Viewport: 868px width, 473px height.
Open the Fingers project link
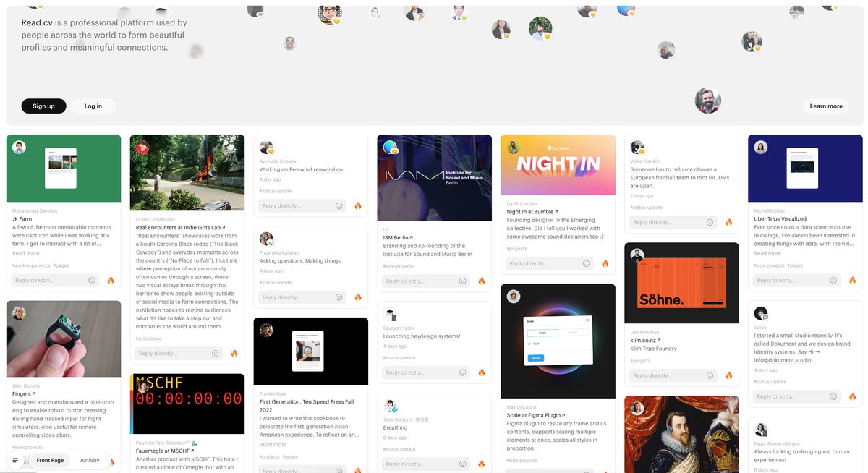point(23,393)
